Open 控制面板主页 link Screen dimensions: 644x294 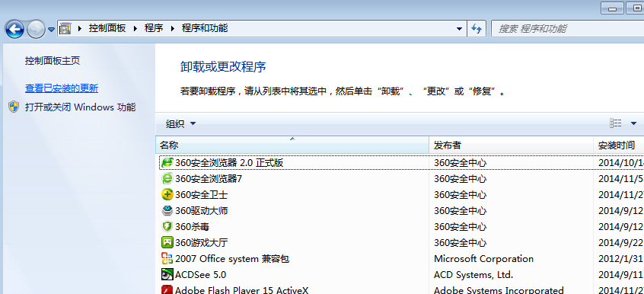click(53, 61)
